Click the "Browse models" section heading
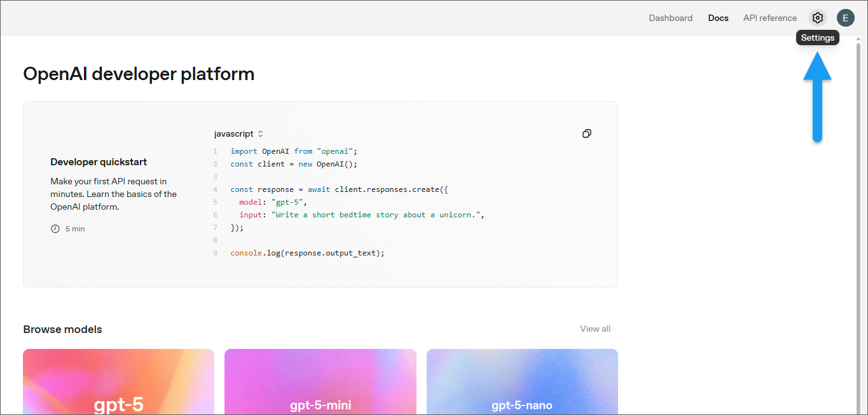The width and height of the screenshot is (868, 415). [62, 329]
